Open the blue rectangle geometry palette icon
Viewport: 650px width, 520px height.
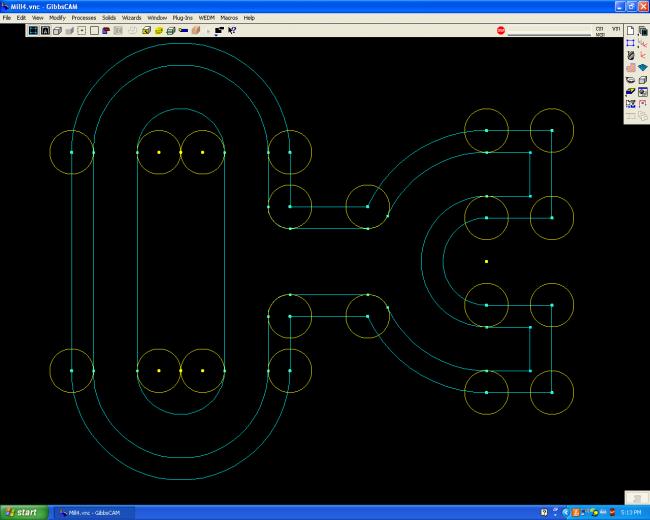click(631, 43)
